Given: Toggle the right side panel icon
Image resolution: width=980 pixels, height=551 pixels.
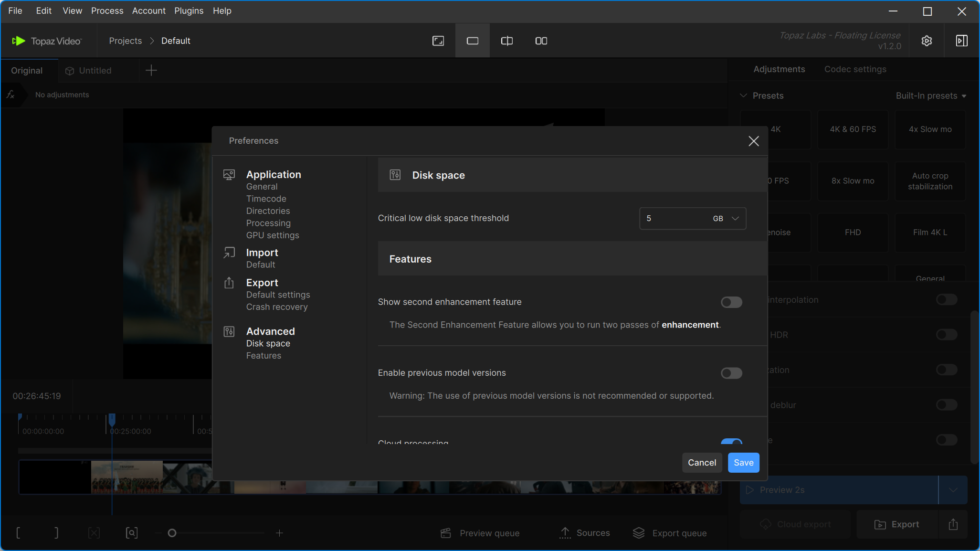Looking at the screenshot, I should click(x=961, y=41).
